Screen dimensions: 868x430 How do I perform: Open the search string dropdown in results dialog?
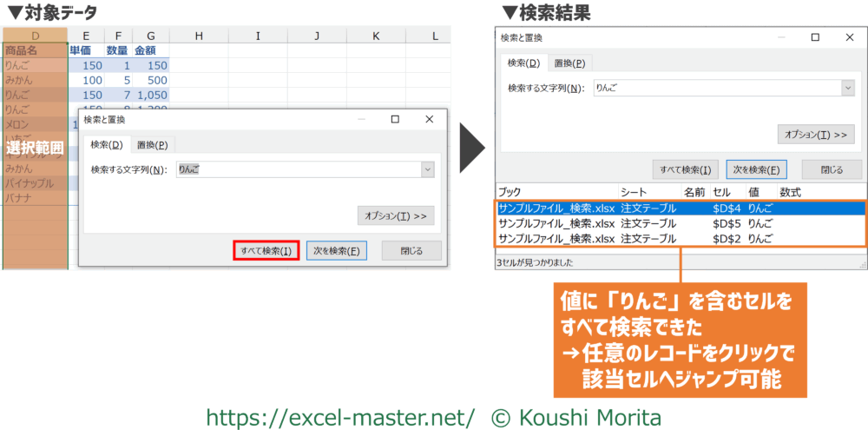click(x=847, y=88)
